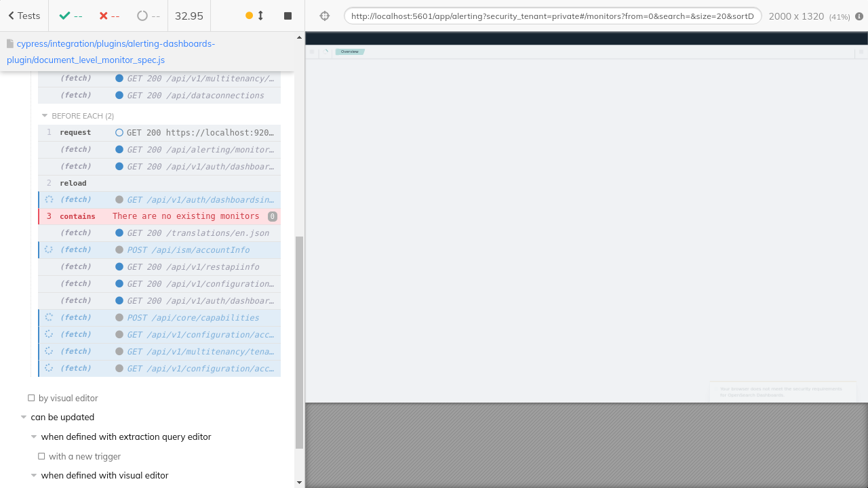Screen dimensions: 868x488
Task: Open the 'with a new trigger' test
Action: pos(84,457)
